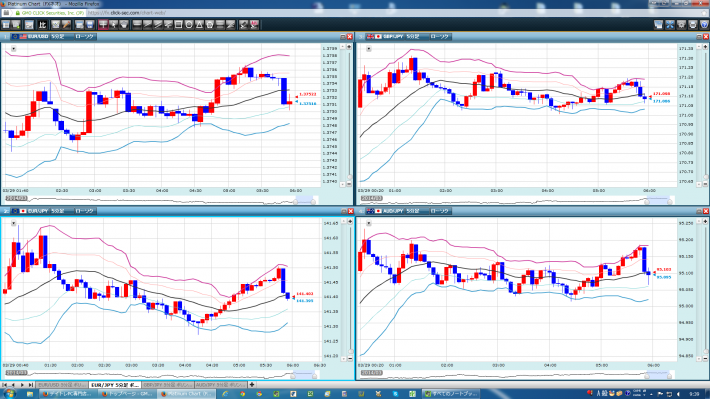Switch to the GBP/JPY 5分足 bottom tab
The height and width of the screenshot is (399, 710).
(x=168, y=385)
